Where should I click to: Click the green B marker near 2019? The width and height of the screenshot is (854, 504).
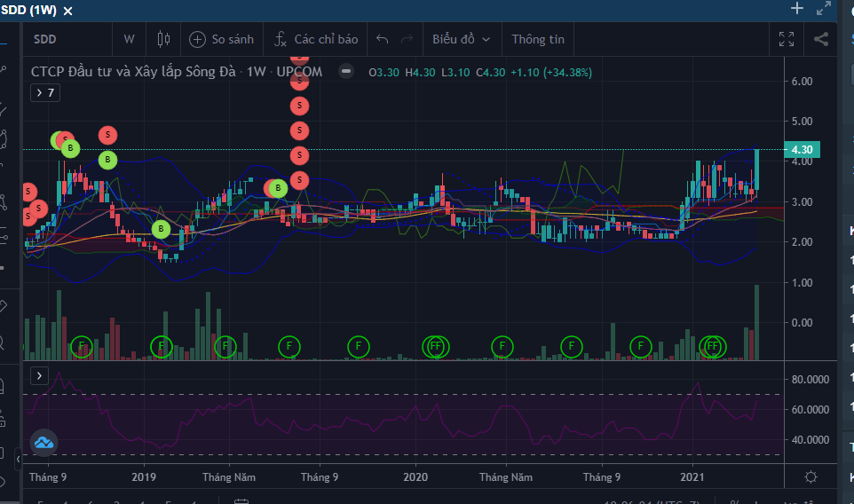pos(160,229)
